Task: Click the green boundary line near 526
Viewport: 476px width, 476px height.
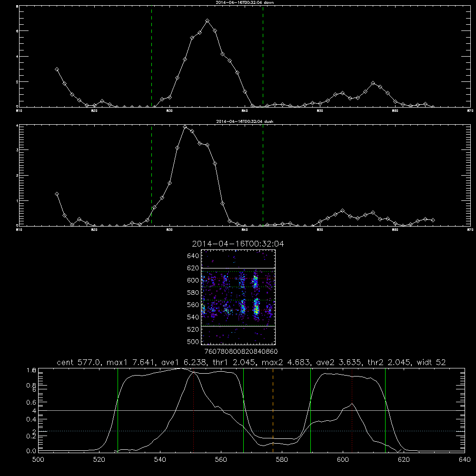Action: (118, 410)
